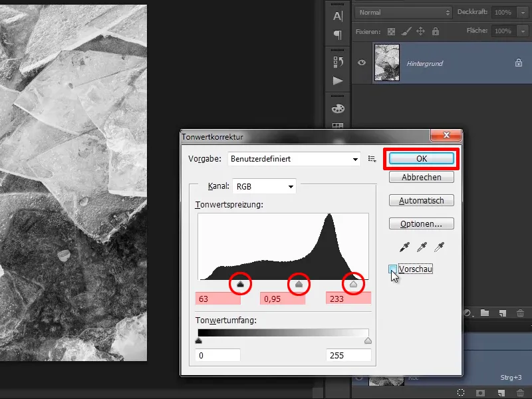532x399 pixels.
Task: Lock image pixels brush icon
Action: [x=406, y=31]
